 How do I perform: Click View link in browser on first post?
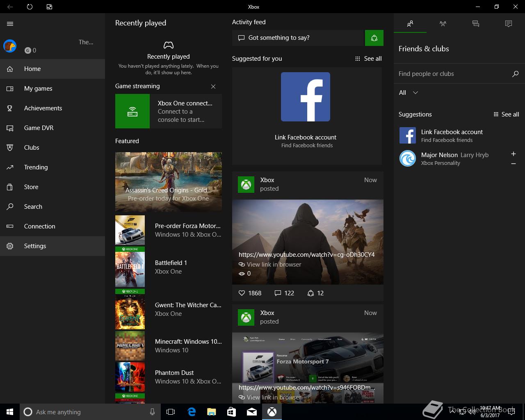click(270, 265)
